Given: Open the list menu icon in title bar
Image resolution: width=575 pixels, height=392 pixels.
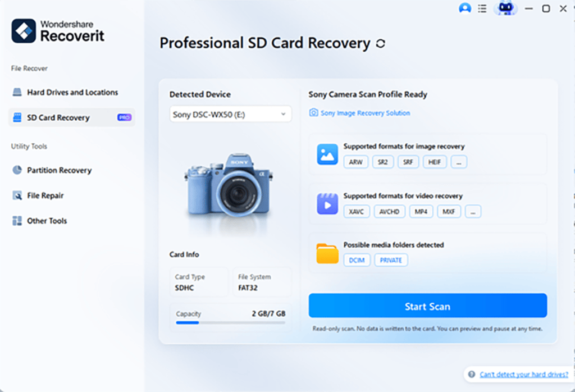Looking at the screenshot, I should coord(482,8).
